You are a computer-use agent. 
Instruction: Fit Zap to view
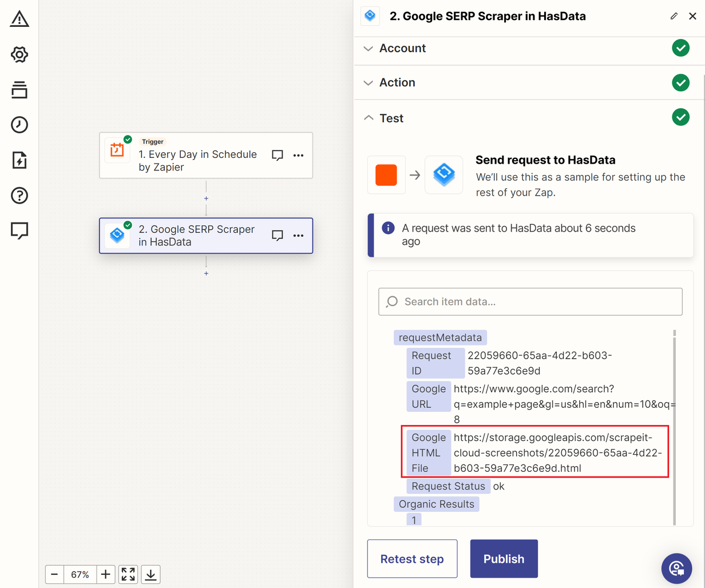click(128, 574)
